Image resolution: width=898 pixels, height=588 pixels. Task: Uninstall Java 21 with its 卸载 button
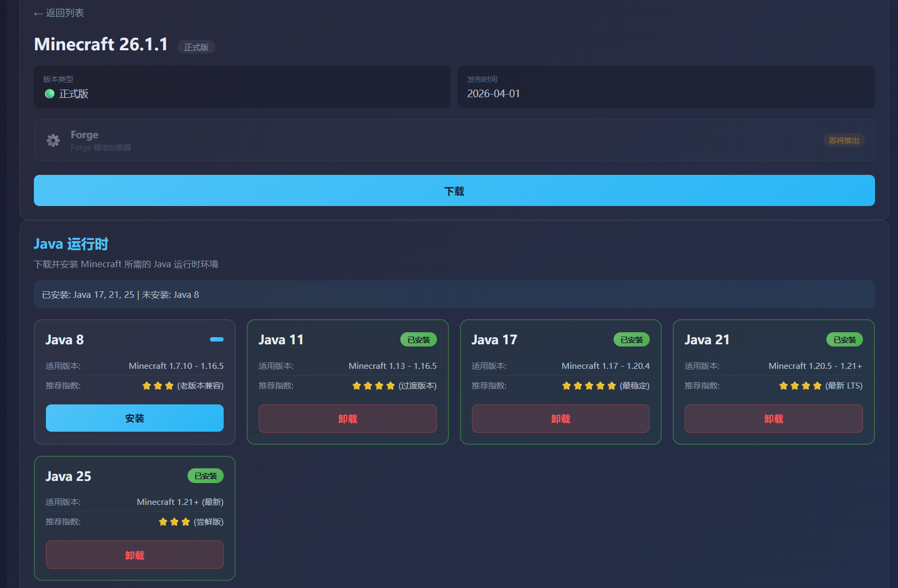click(774, 419)
